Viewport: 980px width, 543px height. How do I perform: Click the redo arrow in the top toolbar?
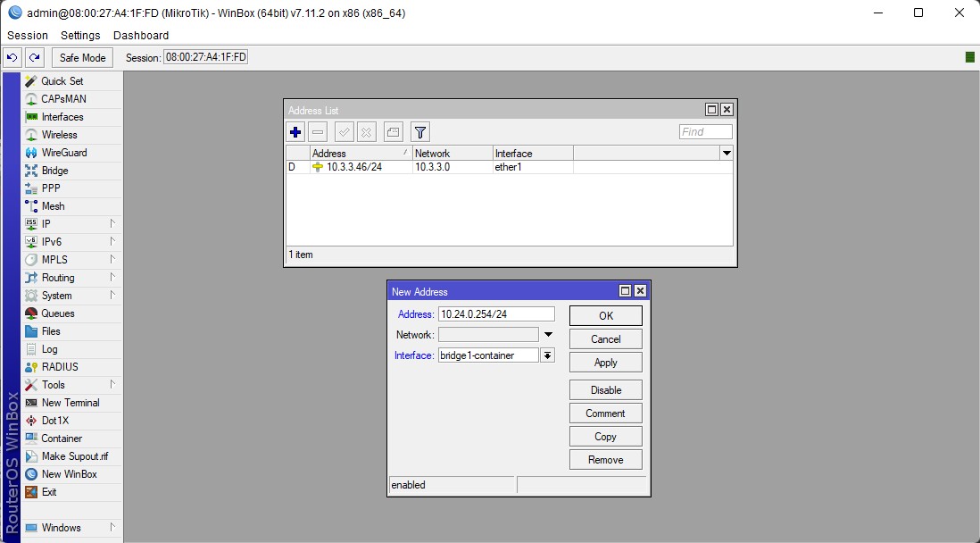(x=34, y=57)
